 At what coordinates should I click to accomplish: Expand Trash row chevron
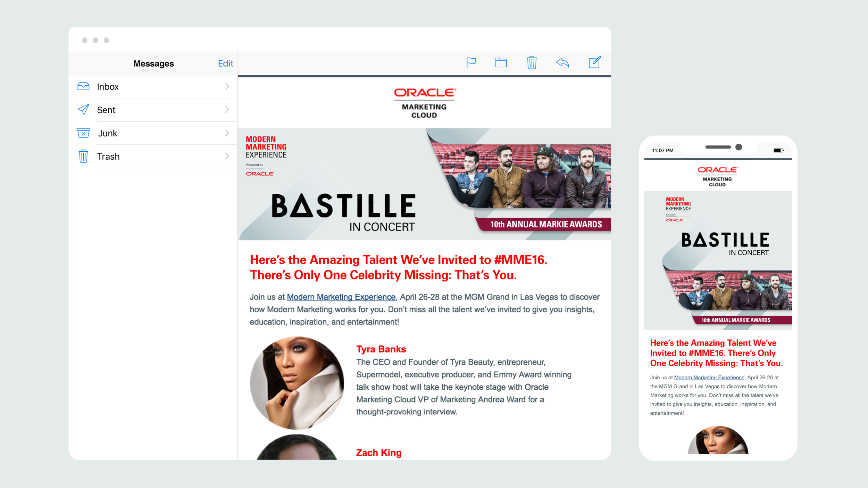(x=227, y=156)
